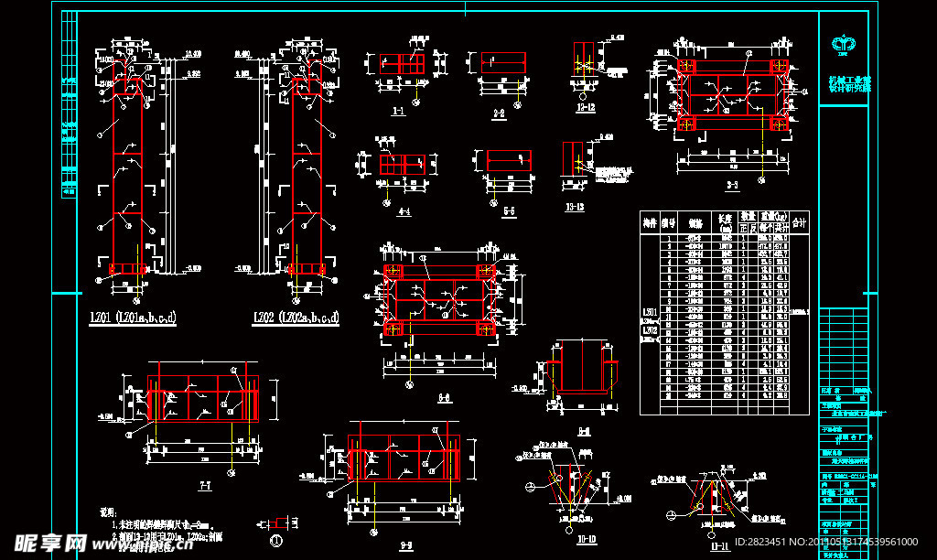The height and width of the screenshot is (560, 937).
Task: Click the LZ02 column elevation label
Action: tap(296, 318)
